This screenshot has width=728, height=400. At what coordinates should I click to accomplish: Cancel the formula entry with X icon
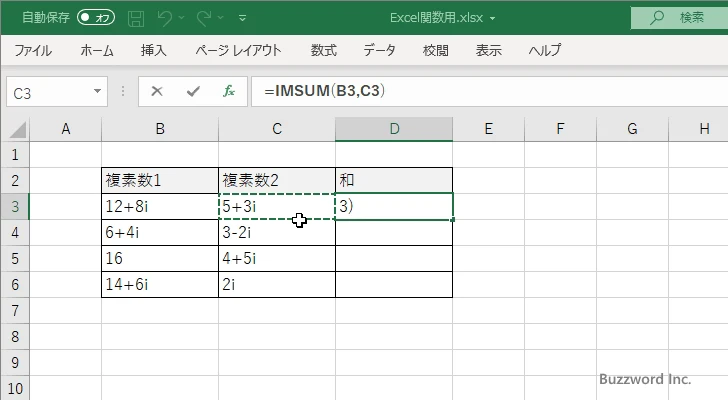(x=157, y=91)
